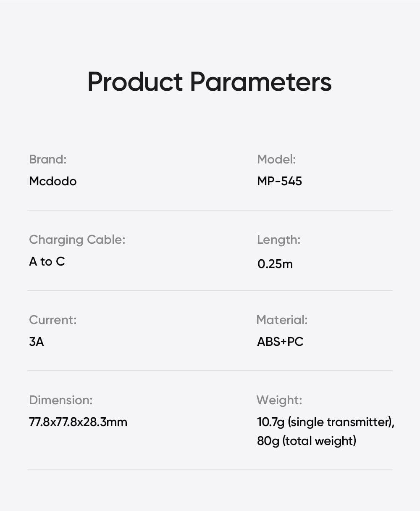
Task: Click the Product Parameters heading
Action: [x=210, y=81]
